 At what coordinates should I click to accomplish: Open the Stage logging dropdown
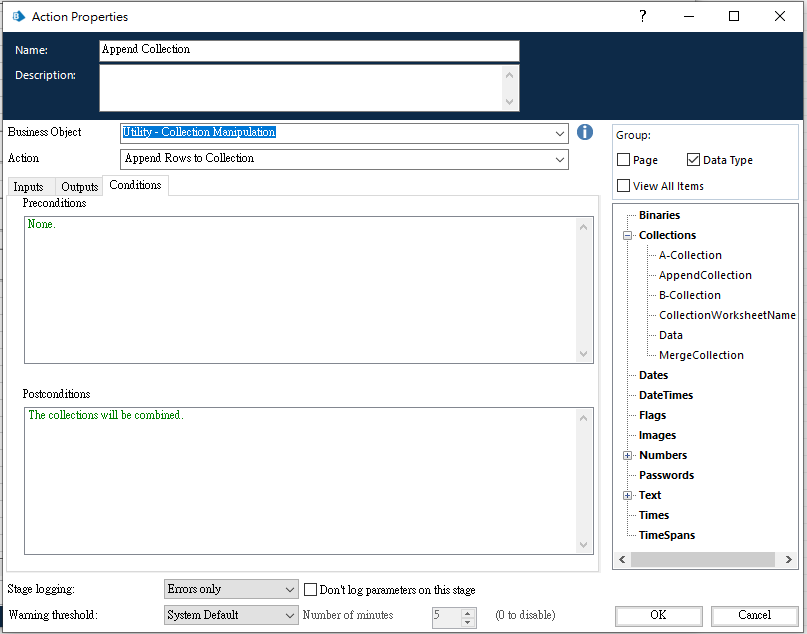point(231,589)
